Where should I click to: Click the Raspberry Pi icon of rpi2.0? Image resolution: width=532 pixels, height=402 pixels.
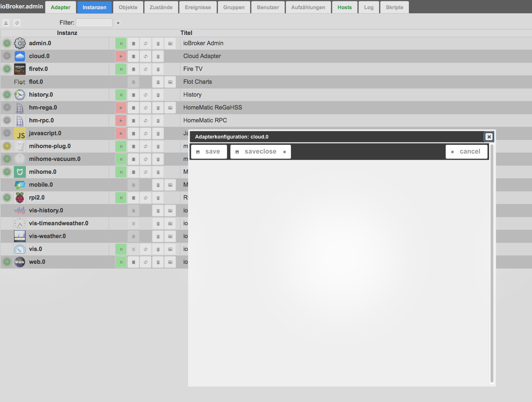pos(20,198)
